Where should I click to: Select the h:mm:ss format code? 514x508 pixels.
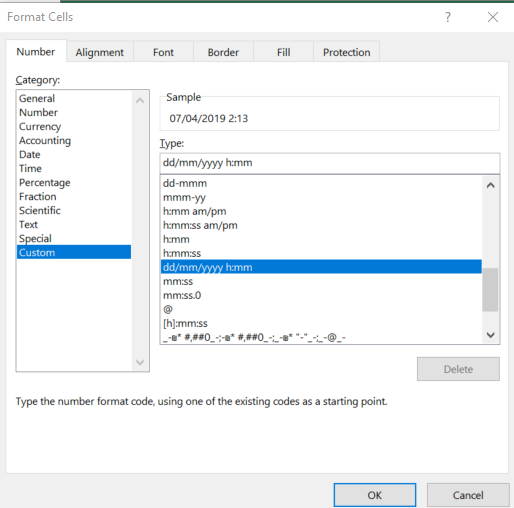pyautogui.click(x=321, y=253)
